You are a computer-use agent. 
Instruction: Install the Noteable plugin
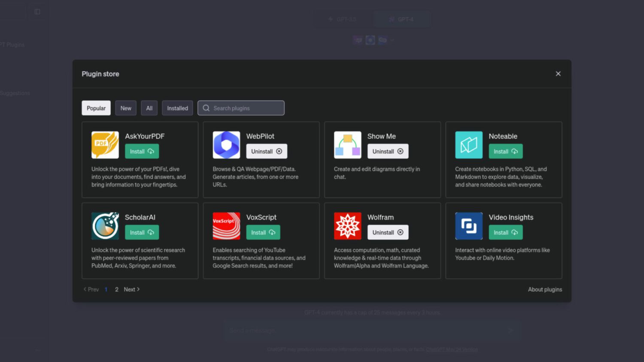pyautogui.click(x=506, y=151)
